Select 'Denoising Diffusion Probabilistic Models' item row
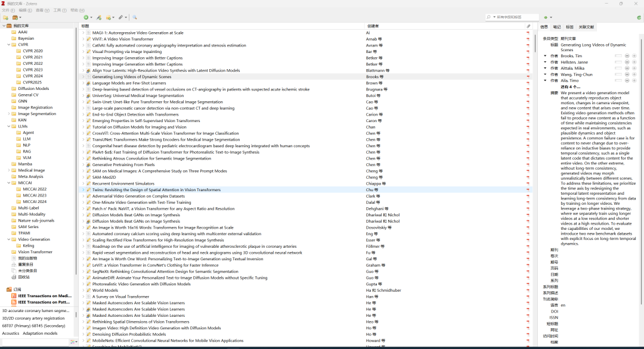The height and width of the screenshot is (349, 644). tap(305, 334)
